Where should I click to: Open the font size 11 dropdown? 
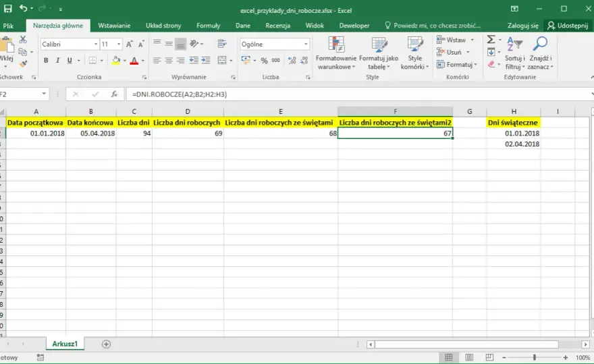click(x=119, y=44)
